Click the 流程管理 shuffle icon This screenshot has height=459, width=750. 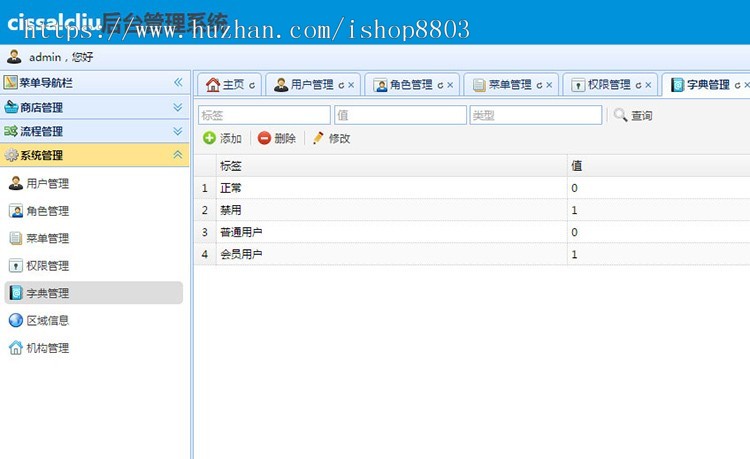click(11, 131)
